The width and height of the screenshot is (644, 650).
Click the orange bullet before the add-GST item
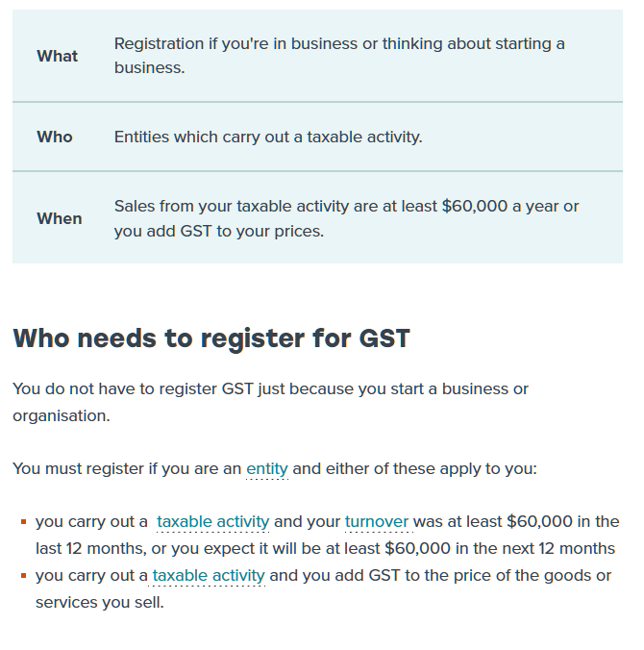(24, 576)
